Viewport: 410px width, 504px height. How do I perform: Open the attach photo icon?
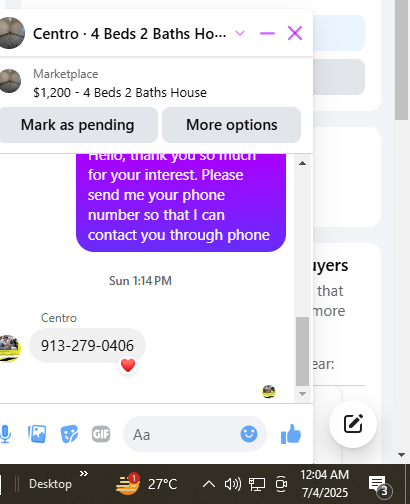click(x=37, y=434)
